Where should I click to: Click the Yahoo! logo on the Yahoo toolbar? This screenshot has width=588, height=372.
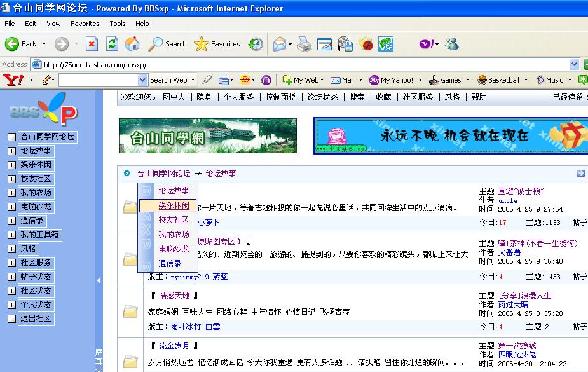pos(13,80)
